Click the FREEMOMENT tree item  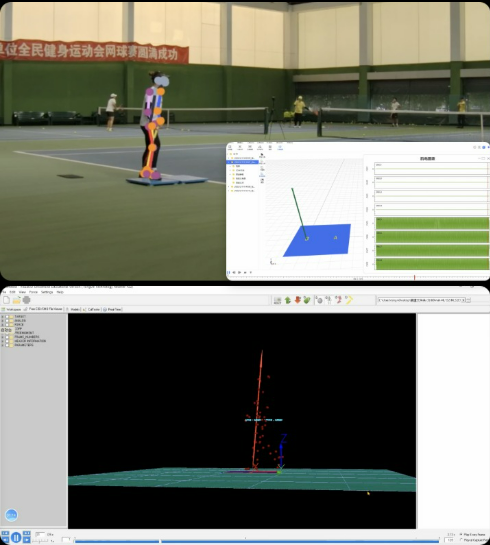[x=24, y=333]
